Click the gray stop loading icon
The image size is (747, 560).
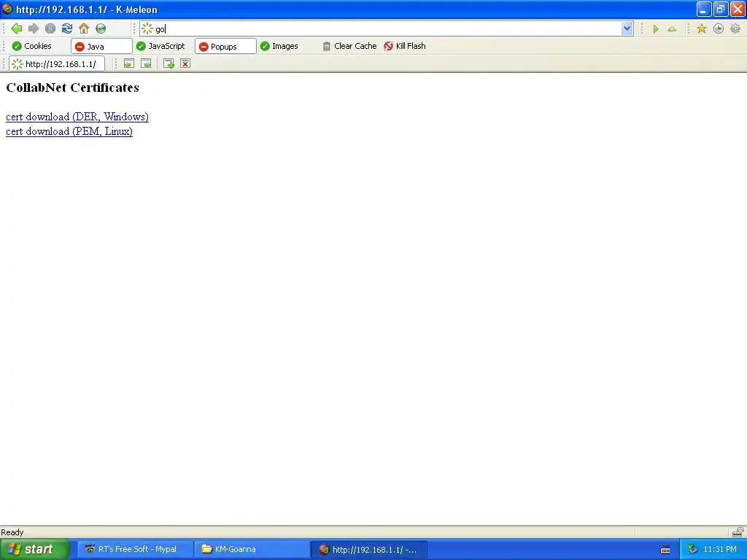coord(50,28)
